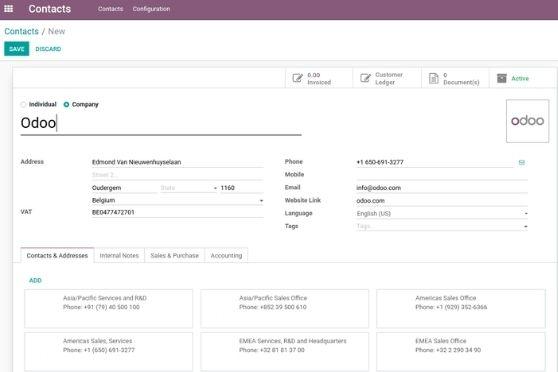The image size is (558, 372).
Task: Open the apps grid menu icon
Action: [9, 9]
